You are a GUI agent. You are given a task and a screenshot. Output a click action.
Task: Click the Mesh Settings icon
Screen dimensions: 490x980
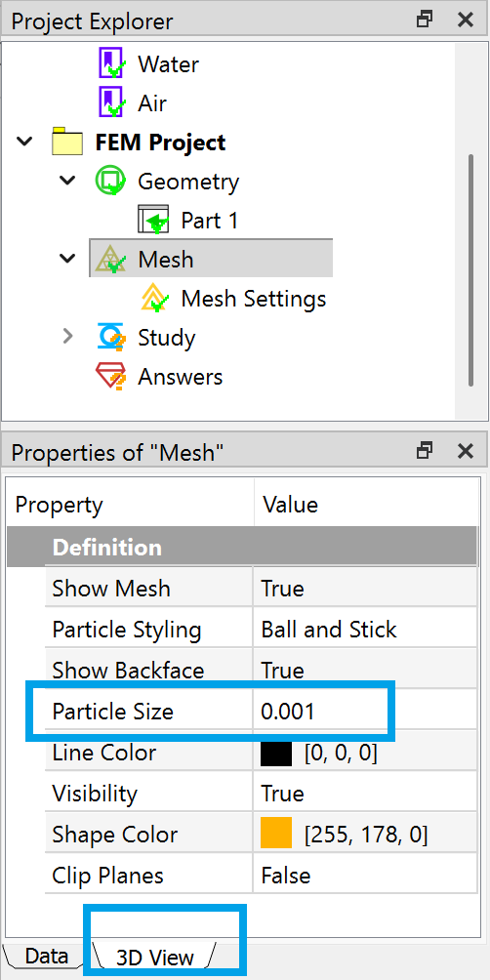tap(154, 298)
